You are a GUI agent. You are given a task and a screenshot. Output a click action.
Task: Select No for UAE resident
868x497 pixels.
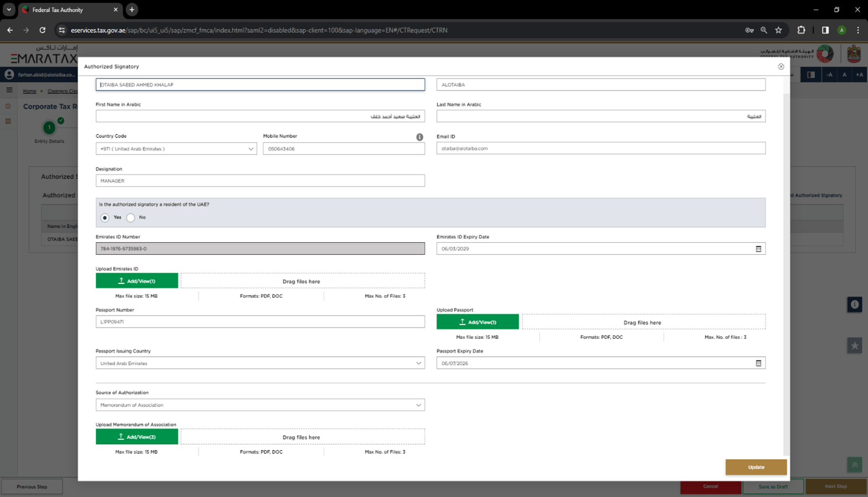(x=130, y=218)
